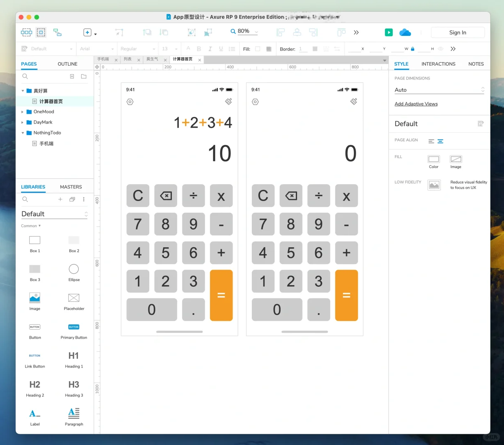504x445 pixels.
Task: Click the bold text formatting icon
Action: (199, 49)
